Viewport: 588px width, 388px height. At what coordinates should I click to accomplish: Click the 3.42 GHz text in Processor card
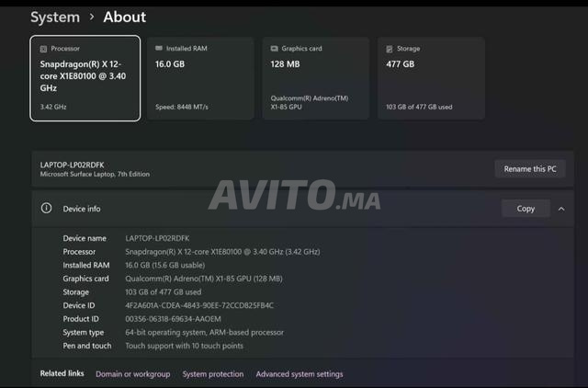coord(53,107)
